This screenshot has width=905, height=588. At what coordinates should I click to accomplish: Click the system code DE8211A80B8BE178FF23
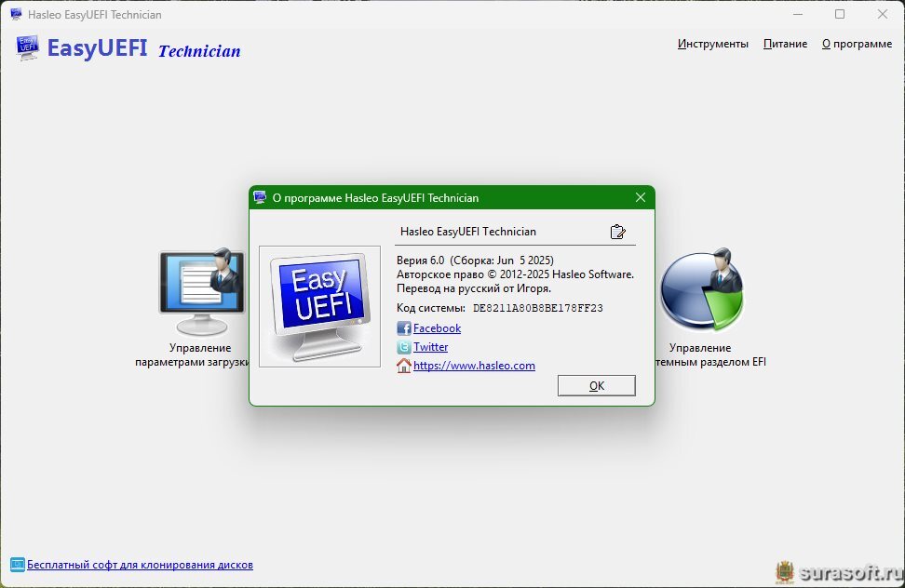[538, 308]
